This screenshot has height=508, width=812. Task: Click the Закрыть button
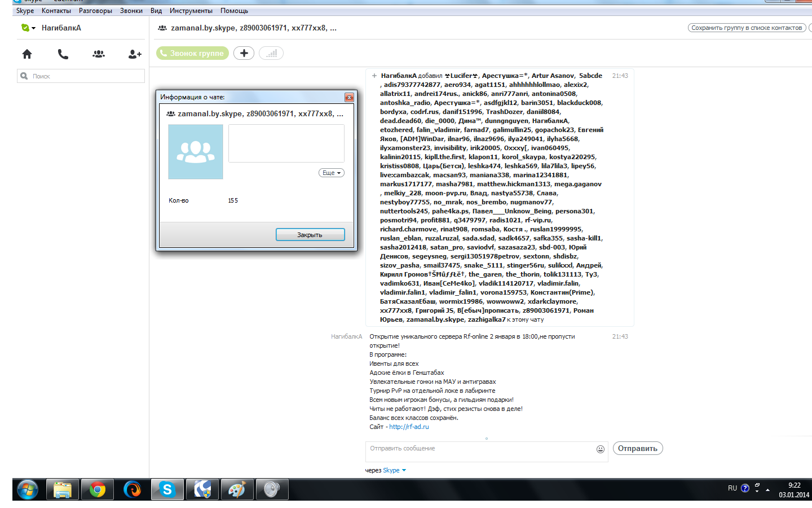coord(310,235)
